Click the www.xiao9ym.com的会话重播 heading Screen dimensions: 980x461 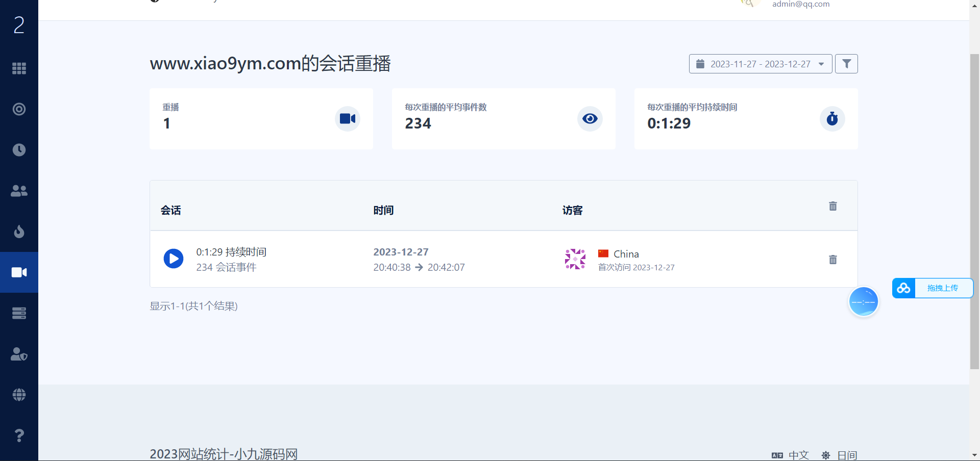pos(270,63)
